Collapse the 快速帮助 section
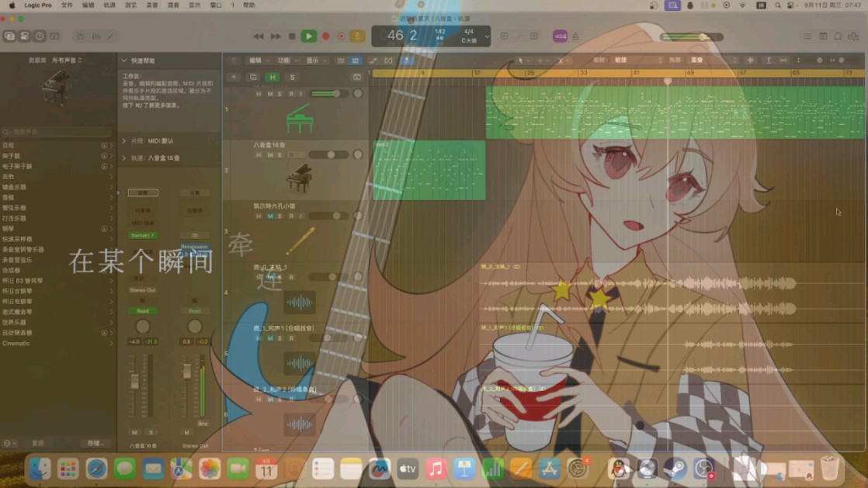 click(124, 61)
